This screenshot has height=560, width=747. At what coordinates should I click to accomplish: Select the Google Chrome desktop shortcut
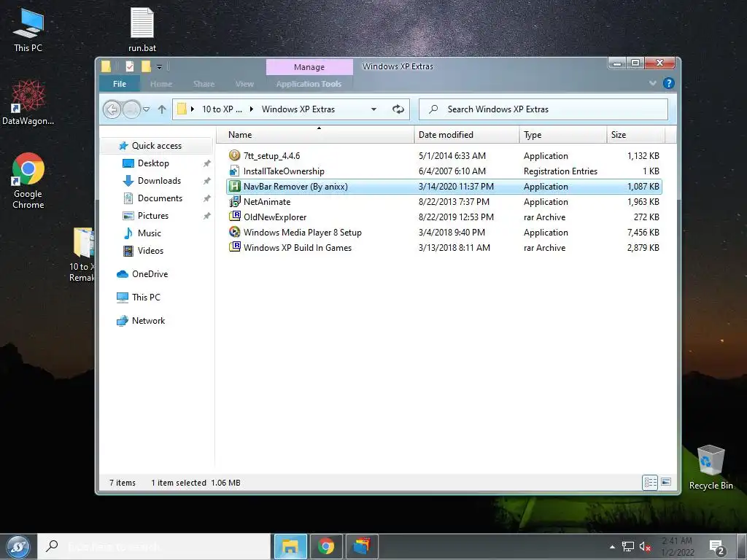pyautogui.click(x=28, y=182)
